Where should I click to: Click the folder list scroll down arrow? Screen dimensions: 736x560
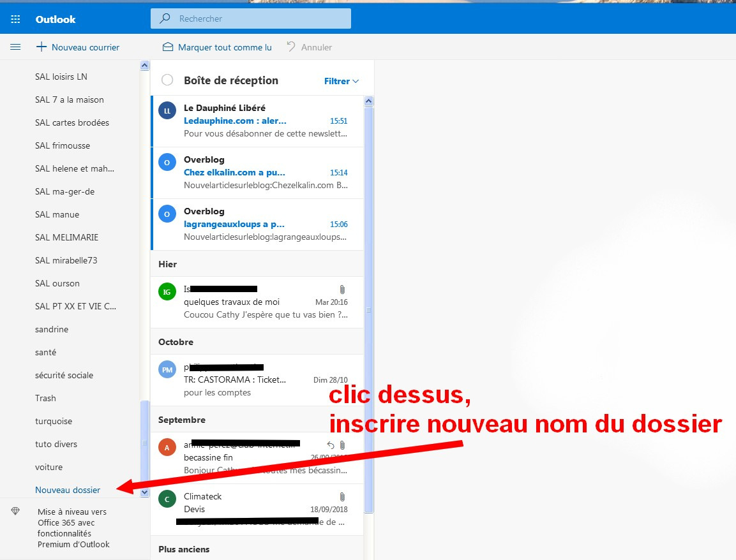[144, 492]
